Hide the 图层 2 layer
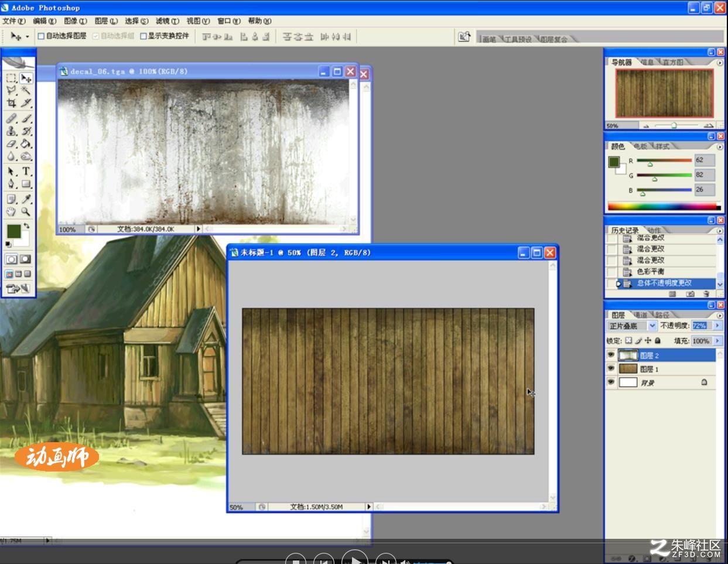 click(611, 356)
